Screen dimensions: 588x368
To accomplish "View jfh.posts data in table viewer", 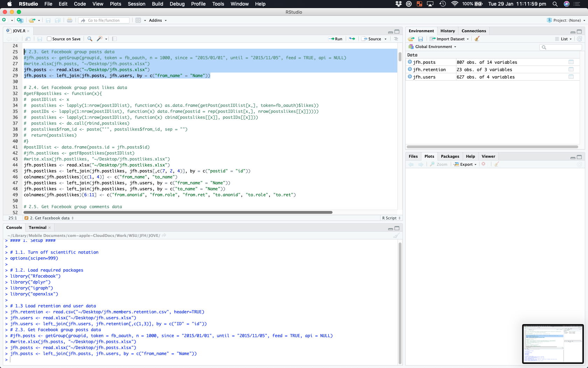I will pos(571,62).
